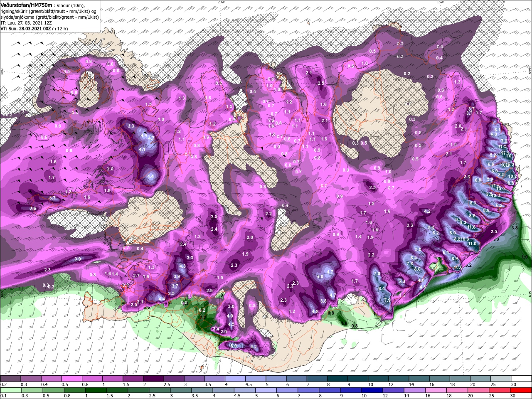Click the valid time line 'VT: Sun. 28.03.2021 00Z'
Image resolution: width=532 pixels, height=399 pixels.
pos(25,29)
